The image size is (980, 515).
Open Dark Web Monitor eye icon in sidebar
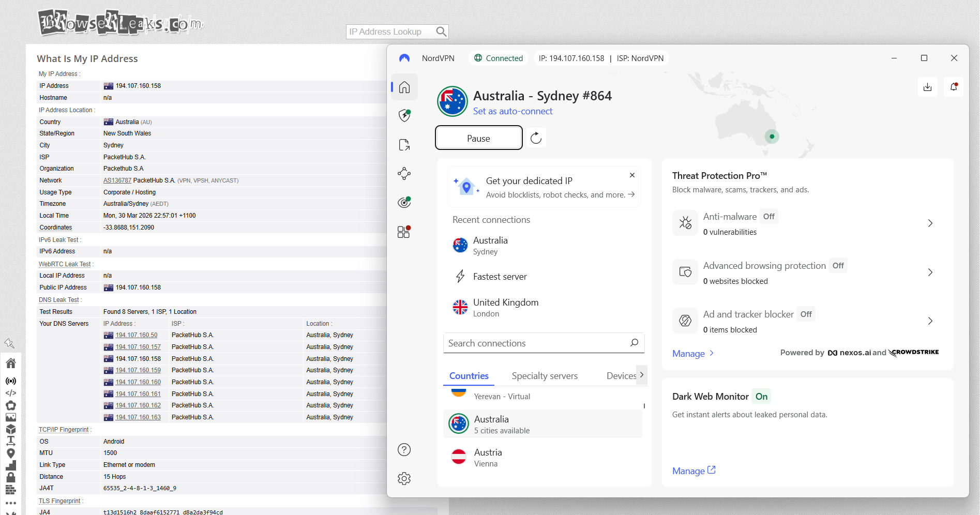point(404,202)
